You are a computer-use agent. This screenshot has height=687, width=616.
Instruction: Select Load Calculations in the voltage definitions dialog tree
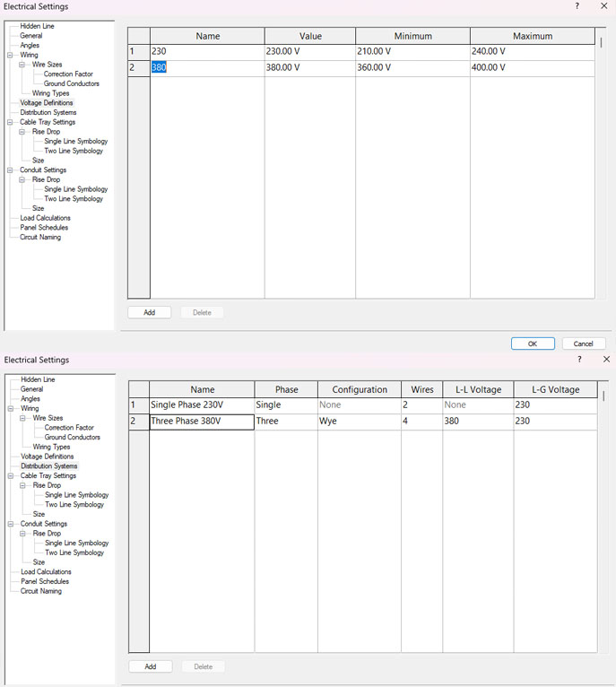45,218
